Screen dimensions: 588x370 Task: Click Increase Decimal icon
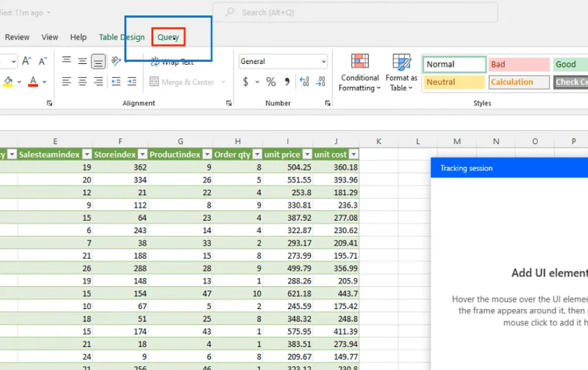click(x=304, y=82)
